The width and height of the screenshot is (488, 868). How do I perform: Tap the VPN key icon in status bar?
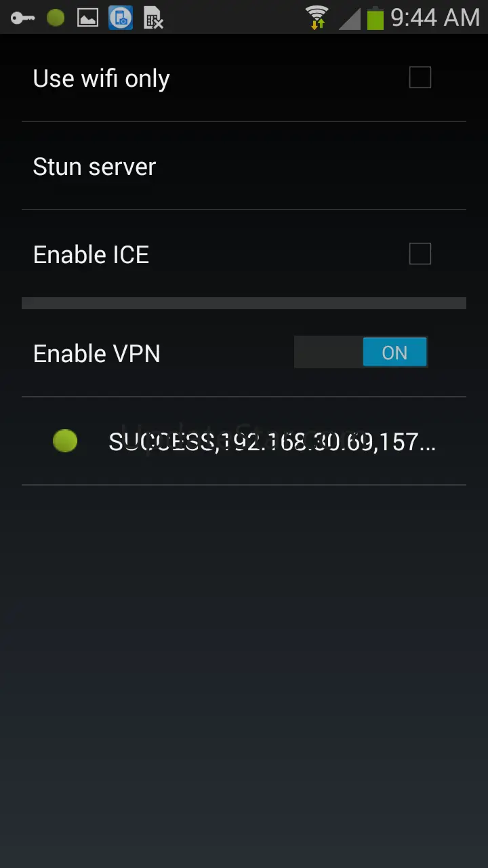coord(22,18)
